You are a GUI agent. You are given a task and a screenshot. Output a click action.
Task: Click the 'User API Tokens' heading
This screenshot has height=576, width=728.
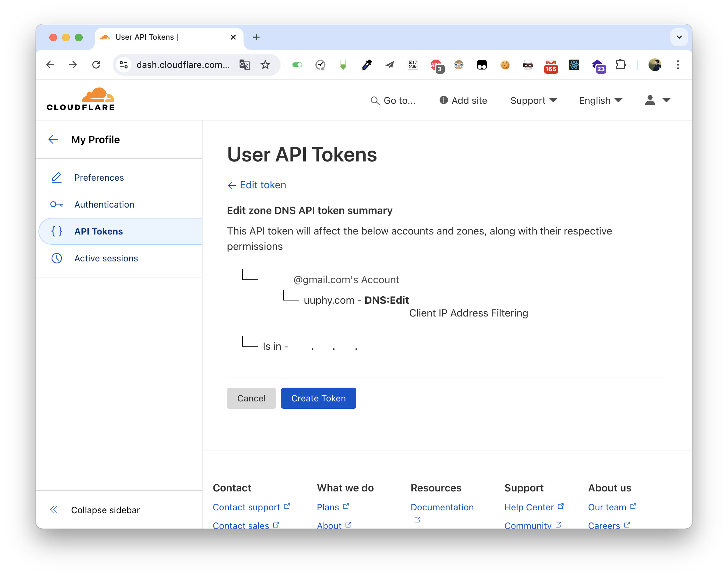pyautogui.click(x=302, y=154)
